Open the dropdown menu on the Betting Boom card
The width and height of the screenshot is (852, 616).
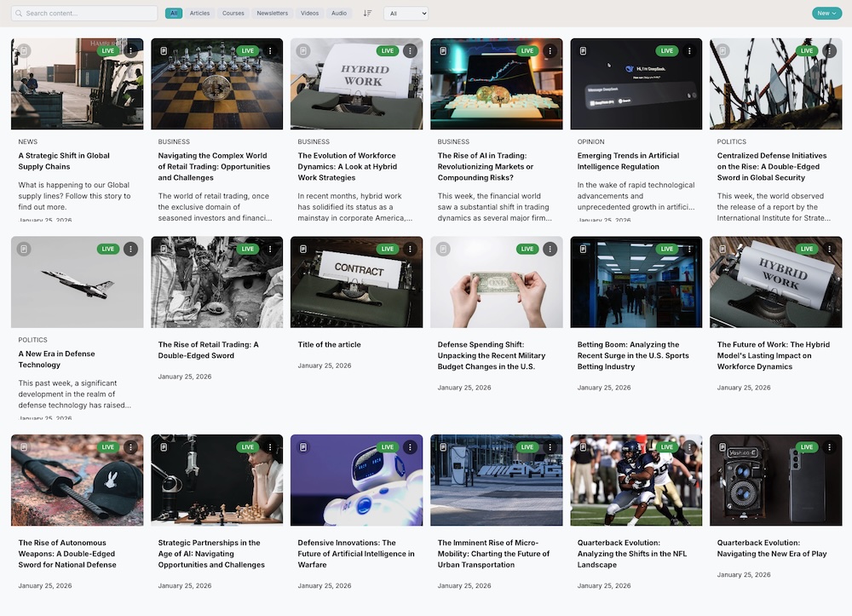pyautogui.click(x=689, y=249)
